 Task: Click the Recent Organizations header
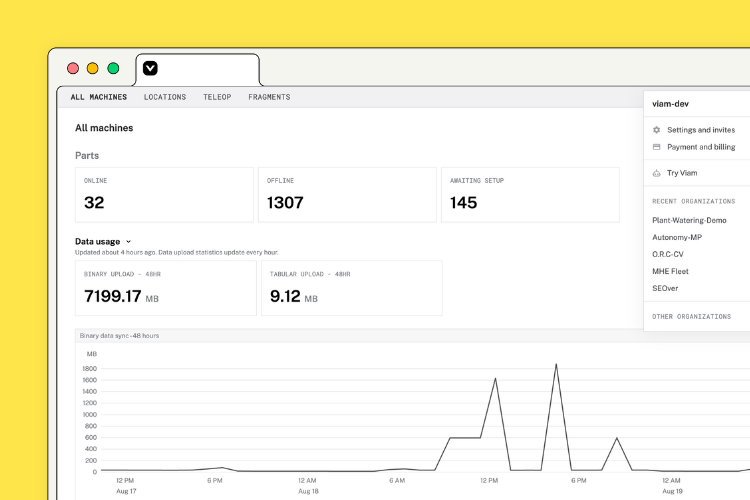(x=694, y=201)
